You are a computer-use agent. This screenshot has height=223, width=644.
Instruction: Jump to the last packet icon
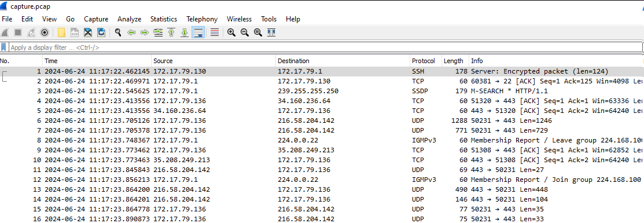185,32
